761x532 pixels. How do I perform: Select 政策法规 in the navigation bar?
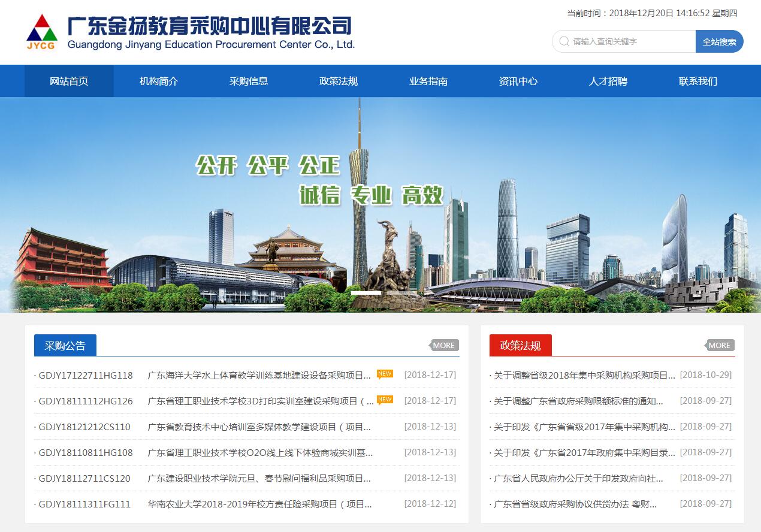tap(339, 81)
